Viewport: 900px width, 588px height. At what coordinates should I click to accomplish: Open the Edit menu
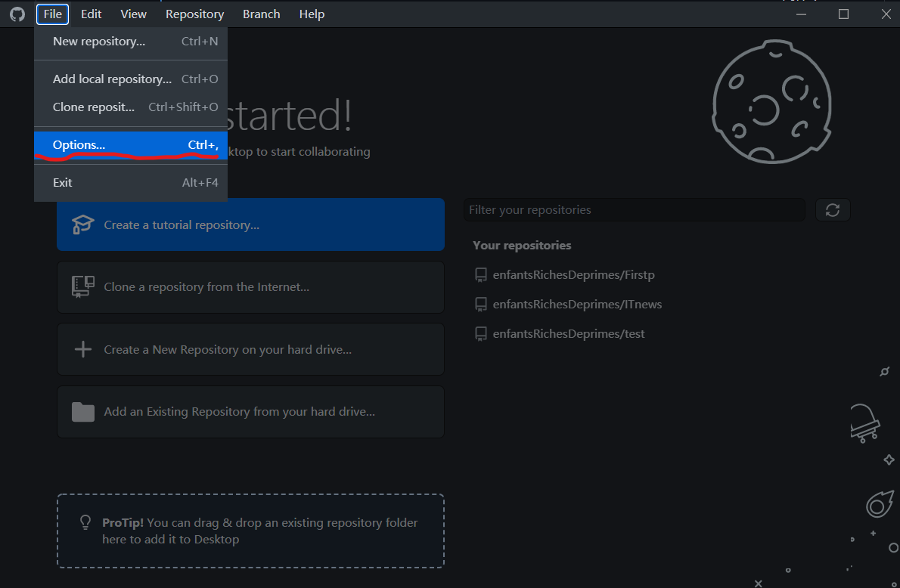pos(92,14)
